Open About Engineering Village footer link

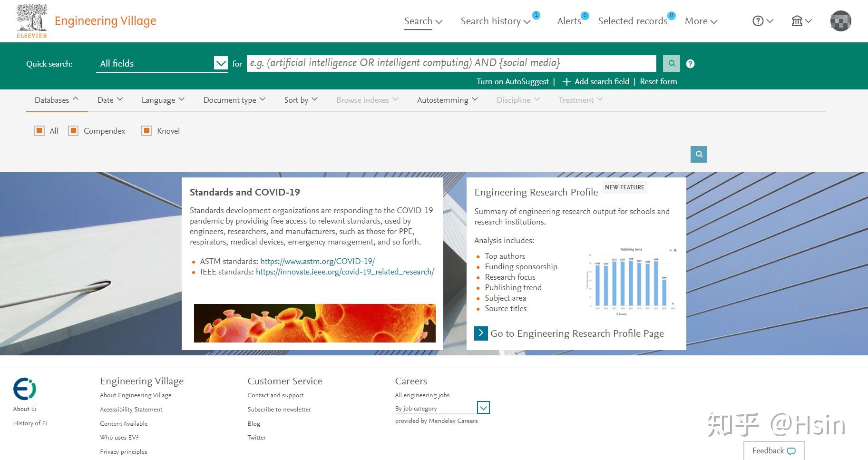pyautogui.click(x=136, y=395)
